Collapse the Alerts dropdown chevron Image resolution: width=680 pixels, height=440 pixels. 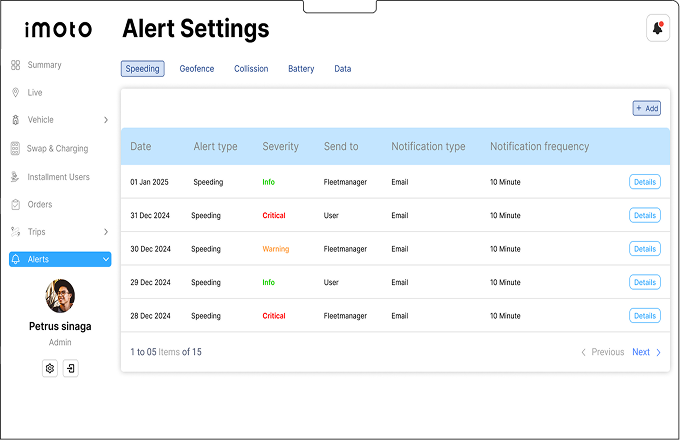coord(106,260)
